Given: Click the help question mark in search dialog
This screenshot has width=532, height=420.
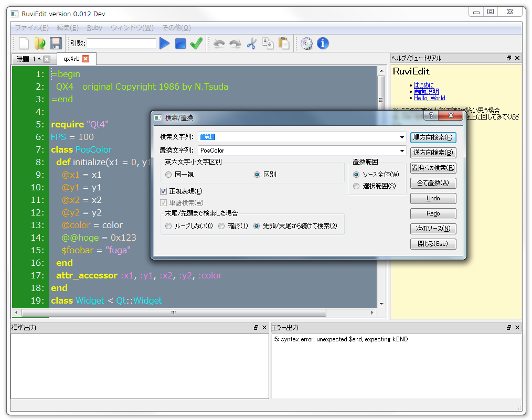Looking at the screenshot, I should (431, 115).
